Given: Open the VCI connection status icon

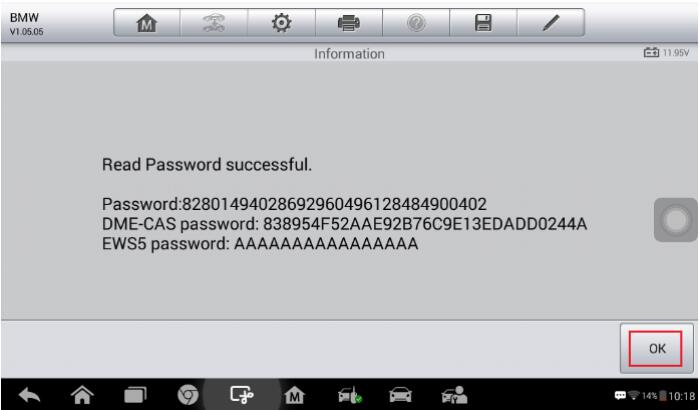Looking at the screenshot, I should (350, 395).
